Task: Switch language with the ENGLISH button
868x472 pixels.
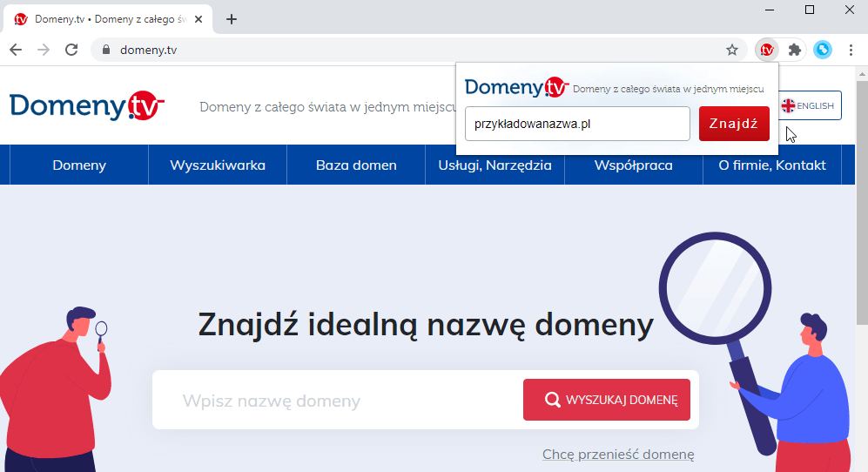Action: (810, 105)
